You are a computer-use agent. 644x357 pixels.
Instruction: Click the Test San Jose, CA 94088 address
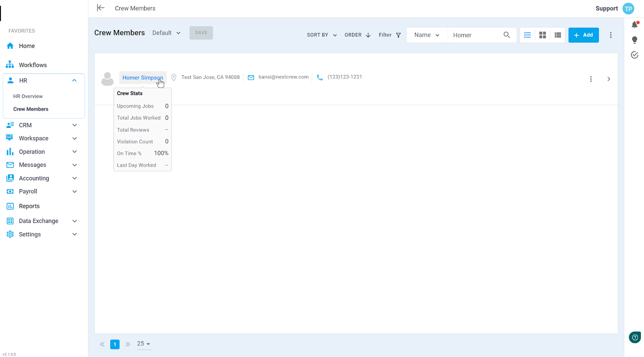click(x=211, y=77)
